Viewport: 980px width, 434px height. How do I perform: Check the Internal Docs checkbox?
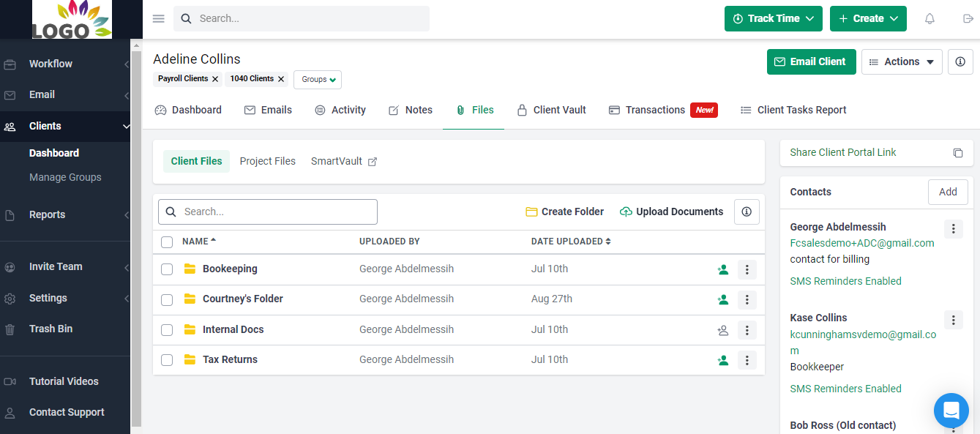(167, 330)
